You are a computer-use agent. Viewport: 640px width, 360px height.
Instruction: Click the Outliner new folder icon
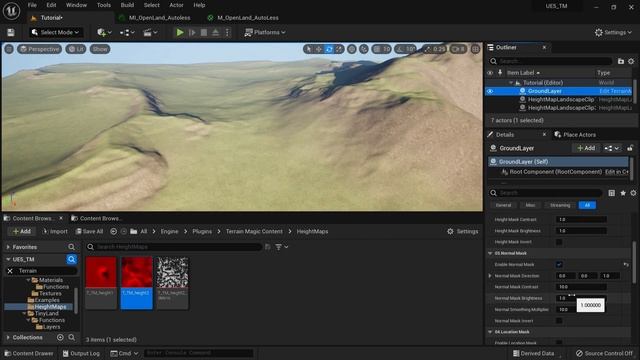[621, 61]
